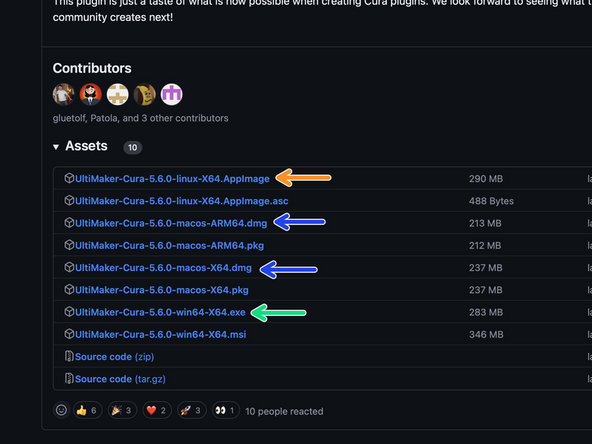Download the macos-ARM64.pkg installer
Viewport: 592px width, 444px height.
(x=169, y=245)
